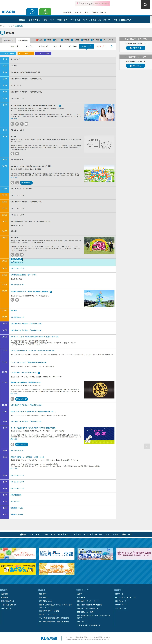Screen dimensions: 152x644
Task: Open X icon for うまDOKI
Action: pyautogui.click(x=17, y=255)
